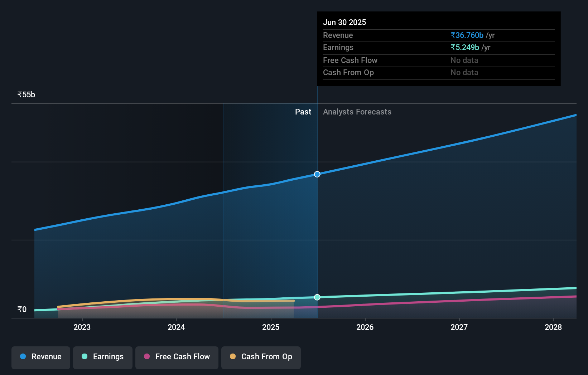Toggle off the Free Cash Flow series
This screenshot has height=375, width=588.
pyautogui.click(x=177, y=357)
